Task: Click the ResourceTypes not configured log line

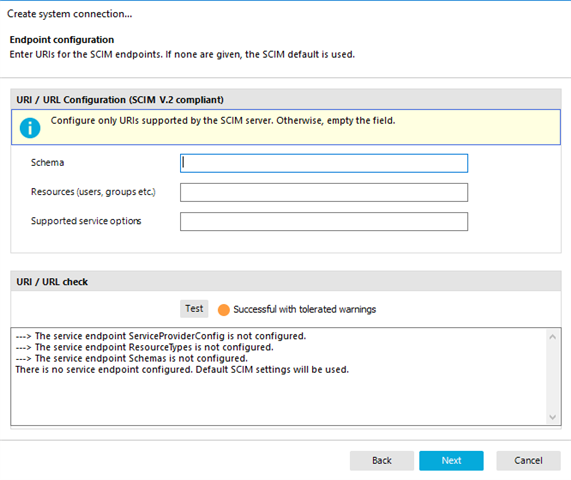Action: click(x=144, y=347)
